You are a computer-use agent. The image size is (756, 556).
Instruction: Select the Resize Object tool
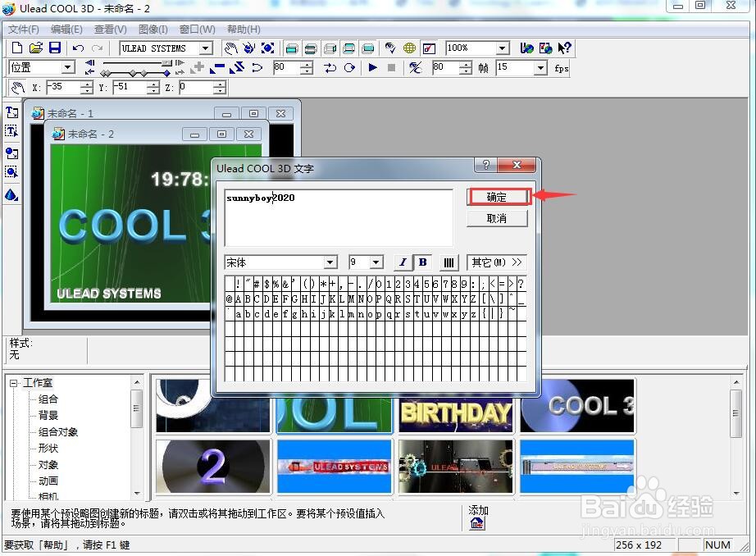pos(267,48)
